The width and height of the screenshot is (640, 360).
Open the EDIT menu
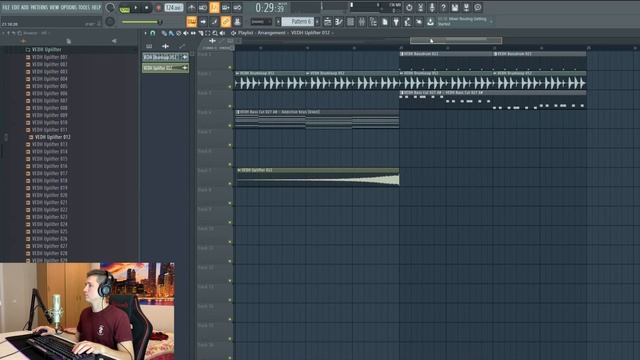pos(16,7)
